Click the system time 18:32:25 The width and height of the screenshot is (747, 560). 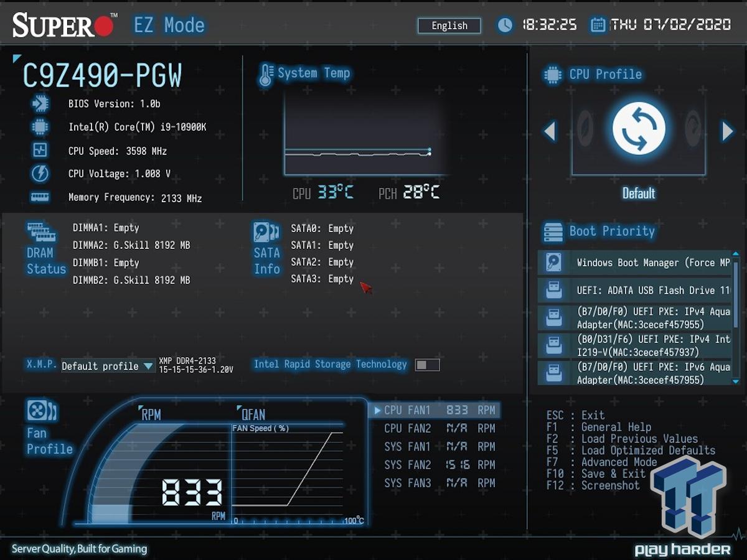click(549, 25)
